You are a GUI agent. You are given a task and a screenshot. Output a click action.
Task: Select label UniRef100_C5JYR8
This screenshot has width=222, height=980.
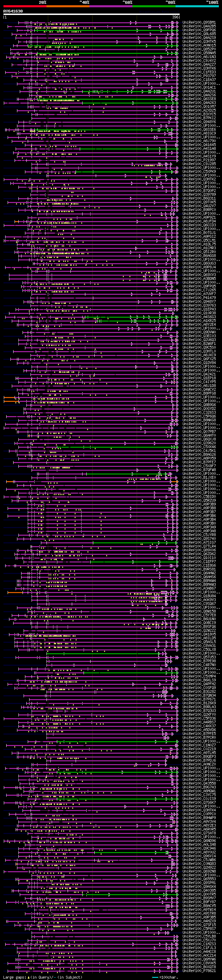pos(199,535)
